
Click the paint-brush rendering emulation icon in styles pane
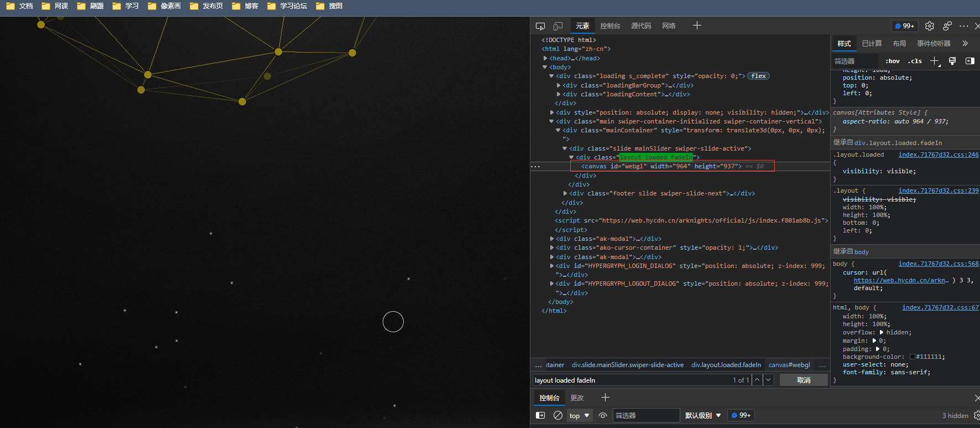point(952,61)
